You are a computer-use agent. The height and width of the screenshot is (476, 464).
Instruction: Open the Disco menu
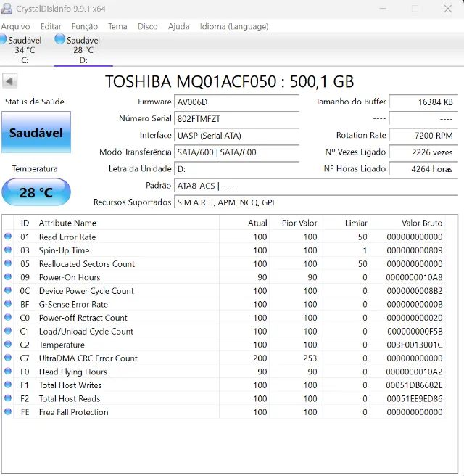point(148,26)
